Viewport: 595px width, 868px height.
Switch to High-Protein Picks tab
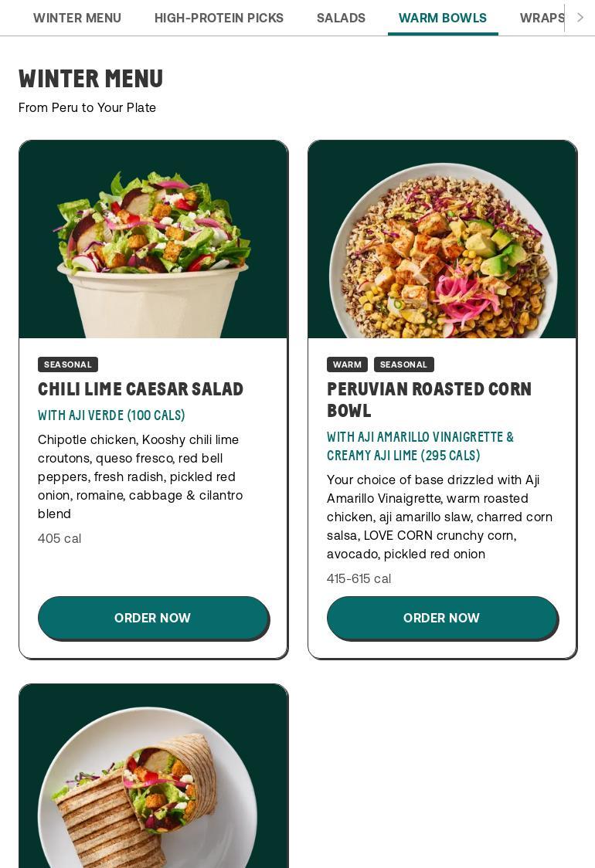[219, 18]
